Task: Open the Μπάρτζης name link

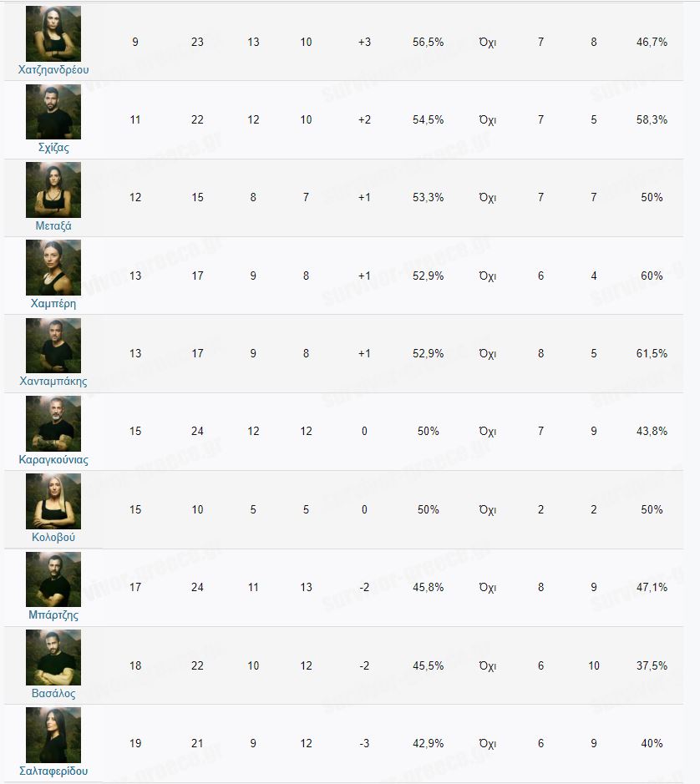Action: click(53, 615)
